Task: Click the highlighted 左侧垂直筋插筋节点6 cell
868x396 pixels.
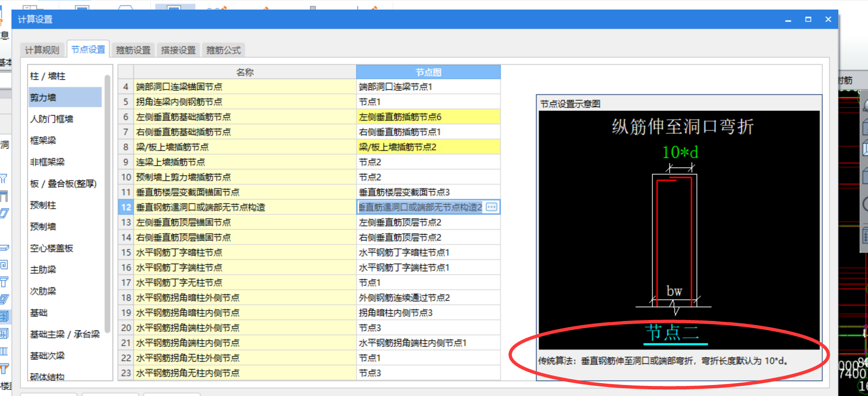Action: 428,117
